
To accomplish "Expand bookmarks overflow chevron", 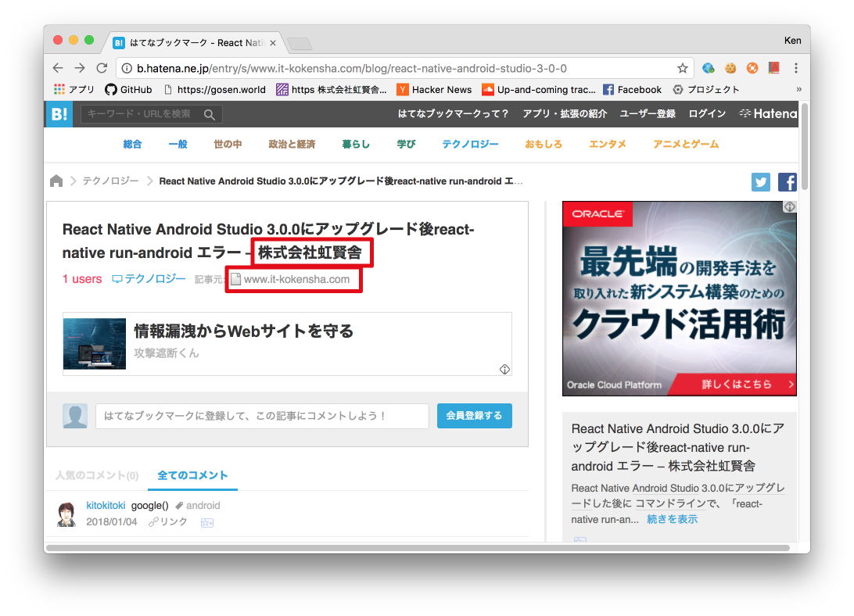I will coord(798,89).
